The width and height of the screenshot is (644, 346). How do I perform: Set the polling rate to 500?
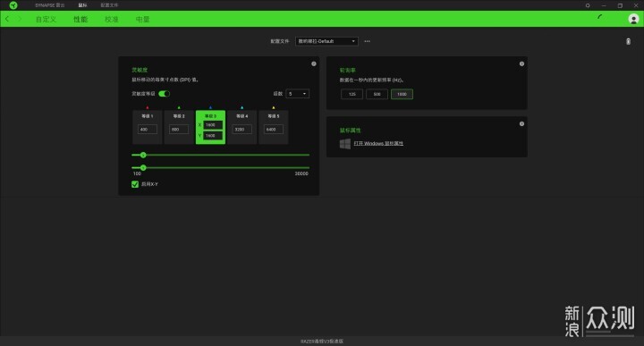[377, 94]
